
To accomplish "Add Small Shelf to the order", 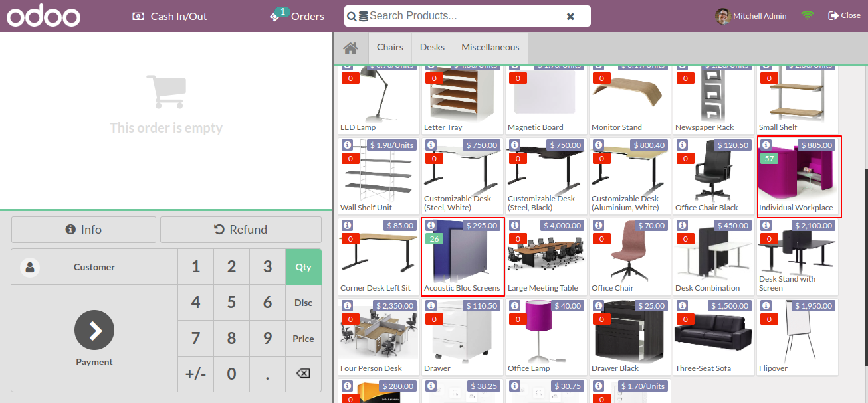I will tap(798, 100).
